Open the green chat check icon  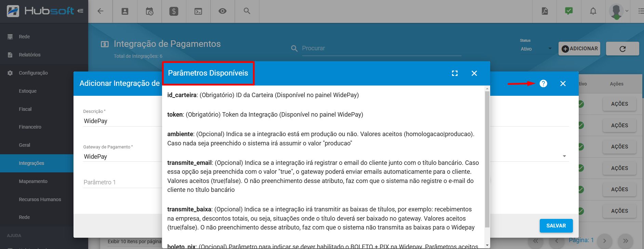tap(569, 11)
